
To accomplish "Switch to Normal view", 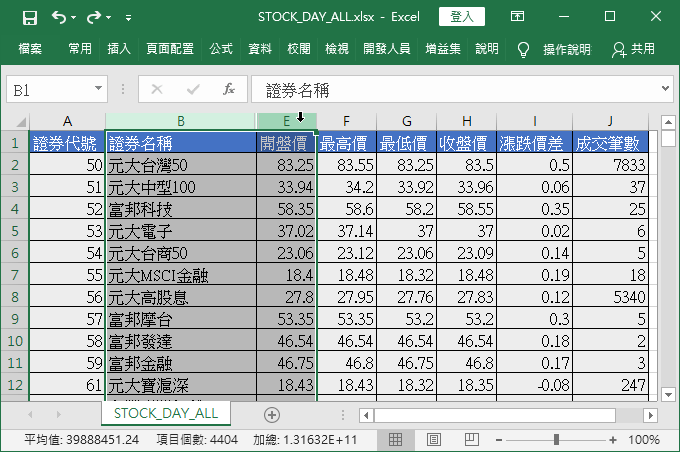I will pyautogui.click(x=395, y=439).
